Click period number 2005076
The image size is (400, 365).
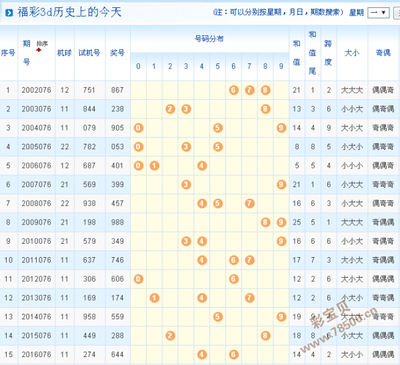(x=36, y=147)
